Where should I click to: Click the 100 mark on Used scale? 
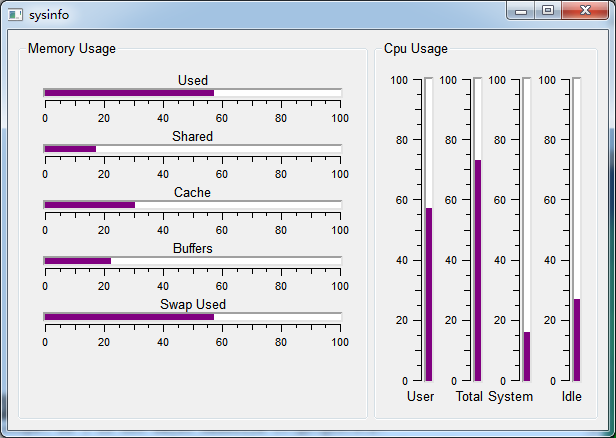[x=340, y=118]
